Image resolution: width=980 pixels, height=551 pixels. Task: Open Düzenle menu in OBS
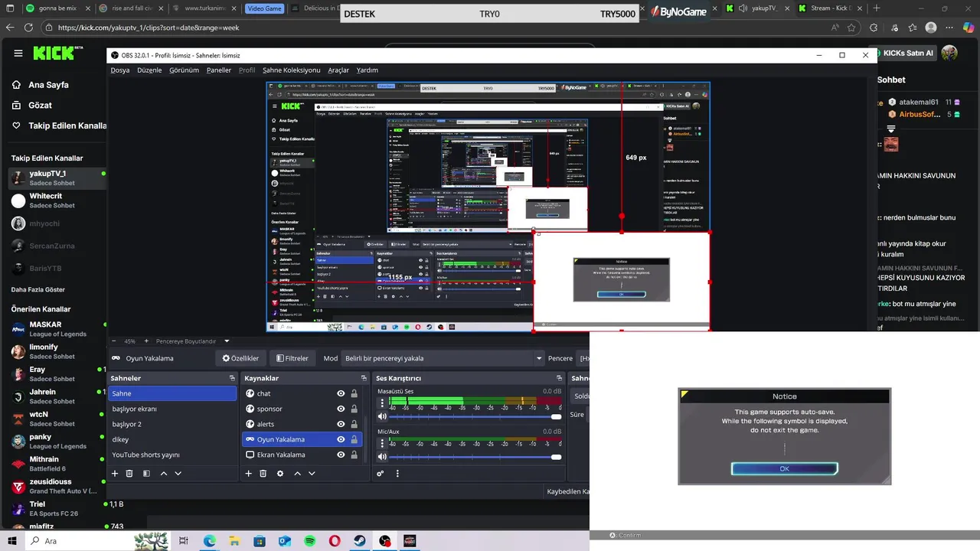pyautogui.click(x=149, y=70)
